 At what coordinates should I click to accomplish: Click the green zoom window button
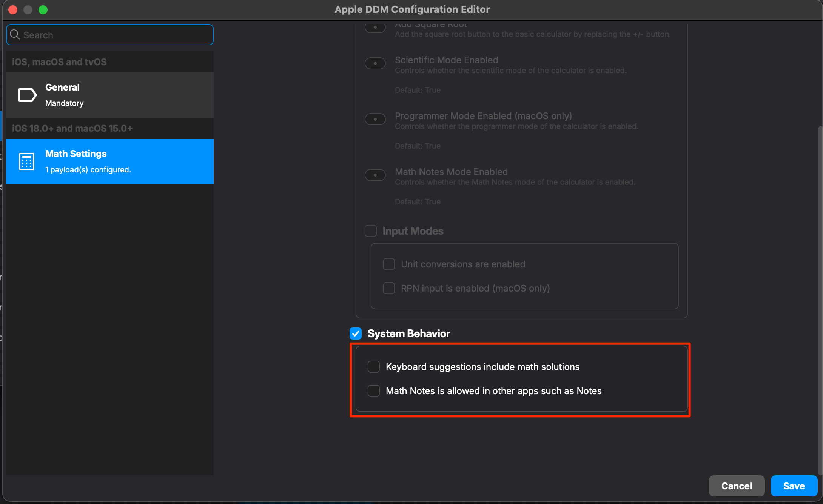[x=43, y=10]
